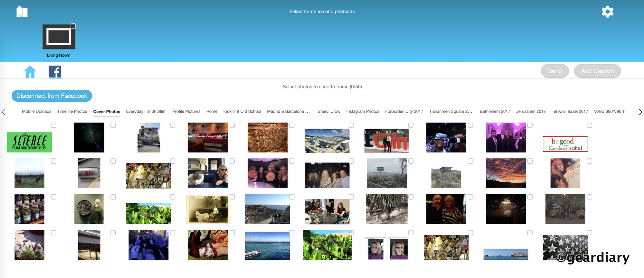644x278 pixels.
Task: Select the women at glass table thumbnail
Action: click(327, 212)
